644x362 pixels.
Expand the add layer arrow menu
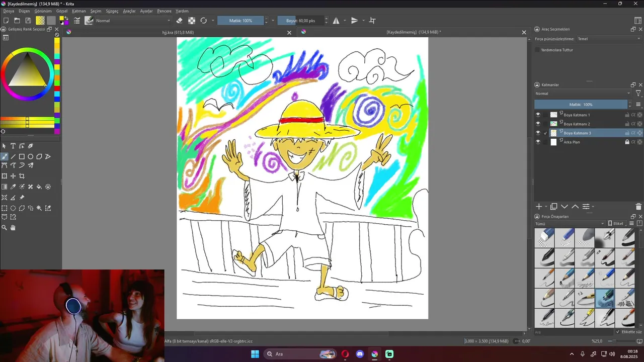[x=546, y=207]
